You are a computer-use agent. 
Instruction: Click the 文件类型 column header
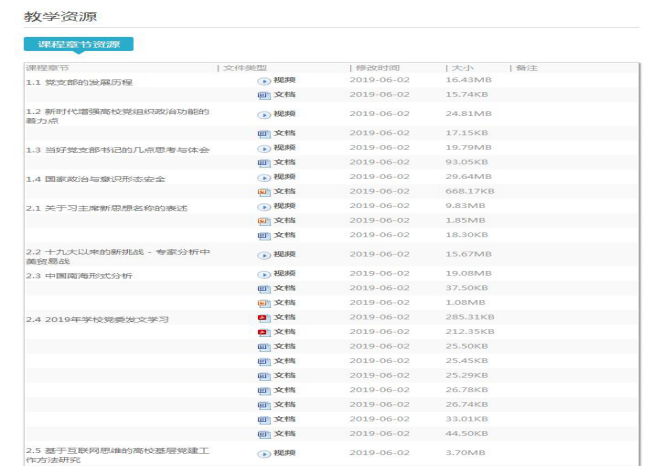[245, 67]
